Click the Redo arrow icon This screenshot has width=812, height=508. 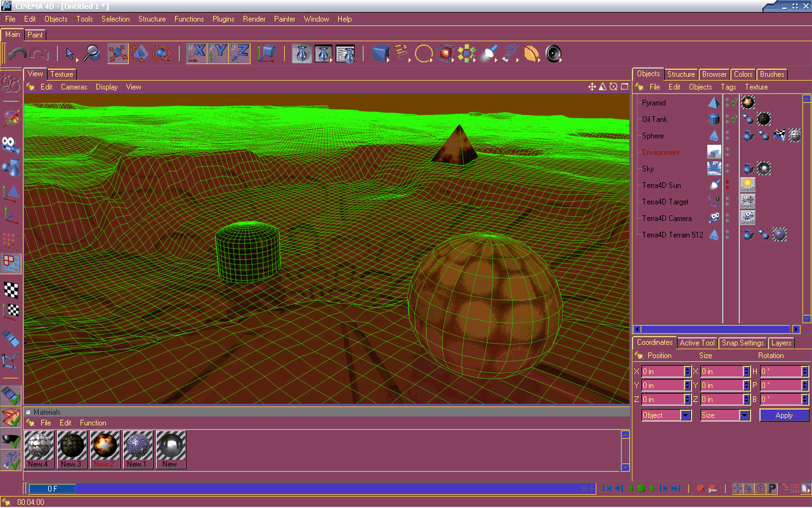point(39,54)
